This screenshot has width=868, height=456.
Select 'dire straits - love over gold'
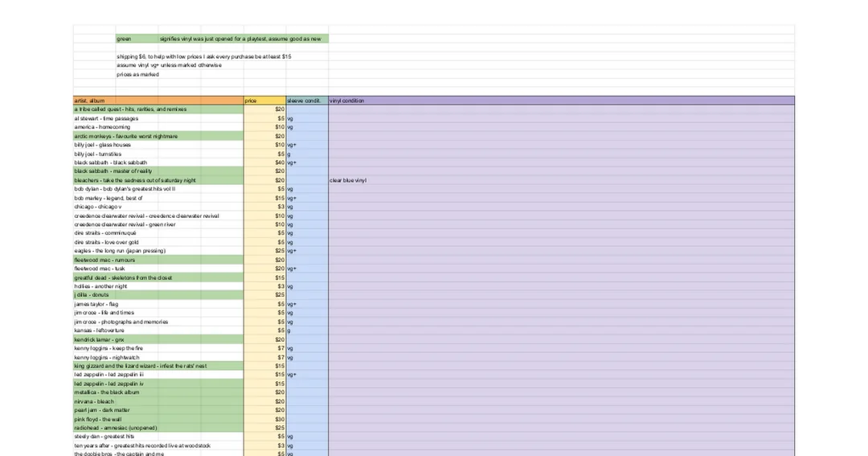click(158, 242)
